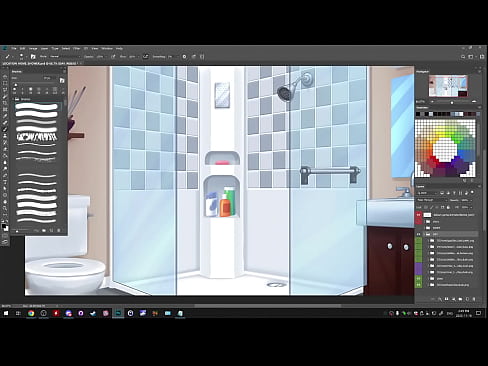
Task: Open the File menu
Action: click(14, 49)
